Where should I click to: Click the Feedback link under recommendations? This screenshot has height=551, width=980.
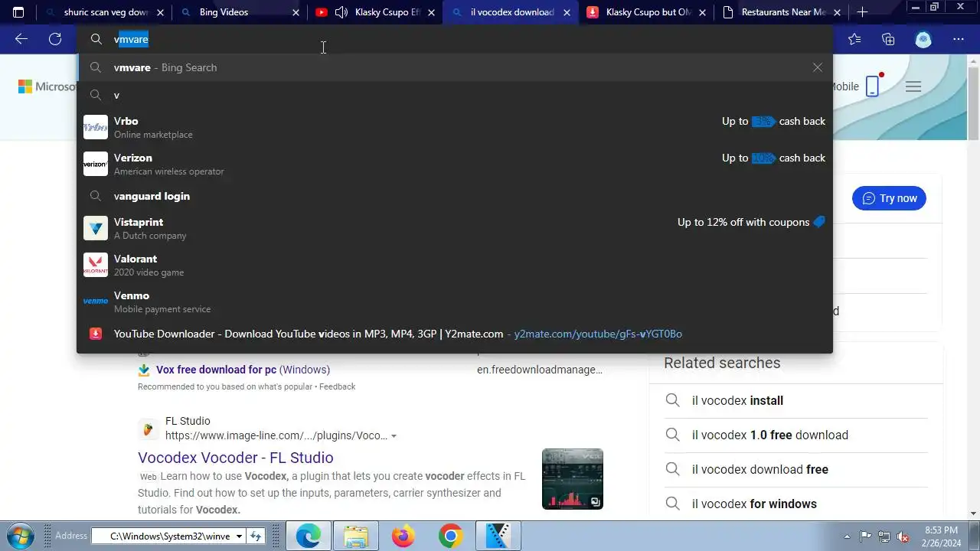(x=337, y=386)
